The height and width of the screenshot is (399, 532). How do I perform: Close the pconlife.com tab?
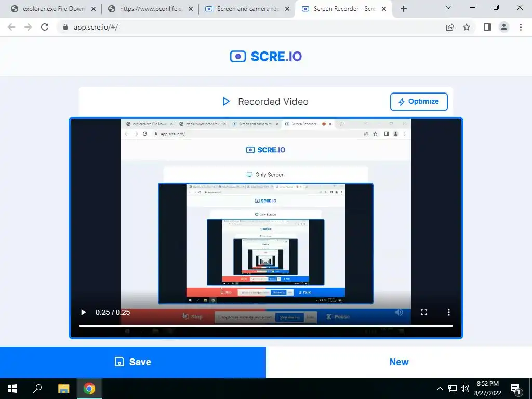tap(191, 9)
